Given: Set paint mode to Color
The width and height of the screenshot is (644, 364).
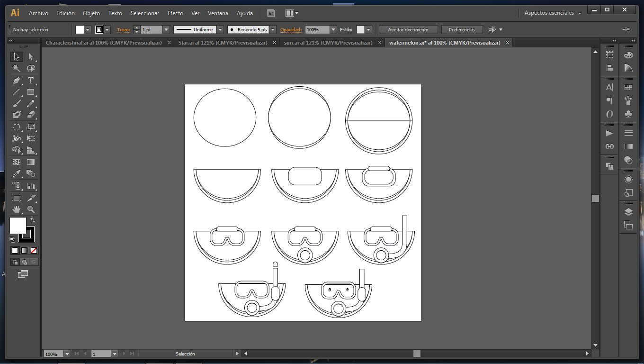Looking at the screenshot, I should (15, 250).
